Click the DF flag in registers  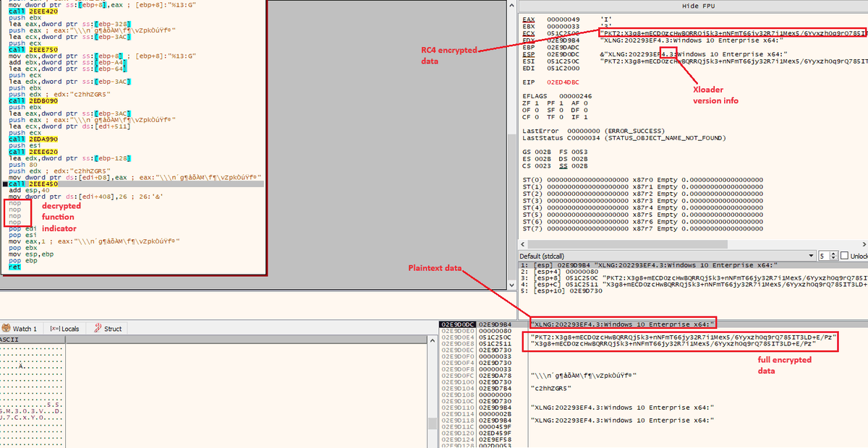point(581,110)
